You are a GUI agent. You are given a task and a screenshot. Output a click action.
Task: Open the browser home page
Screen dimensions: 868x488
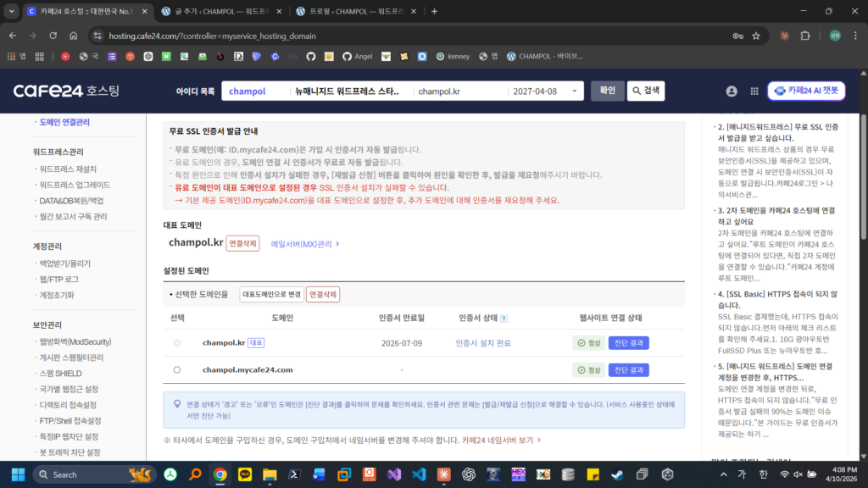point(73,36)
